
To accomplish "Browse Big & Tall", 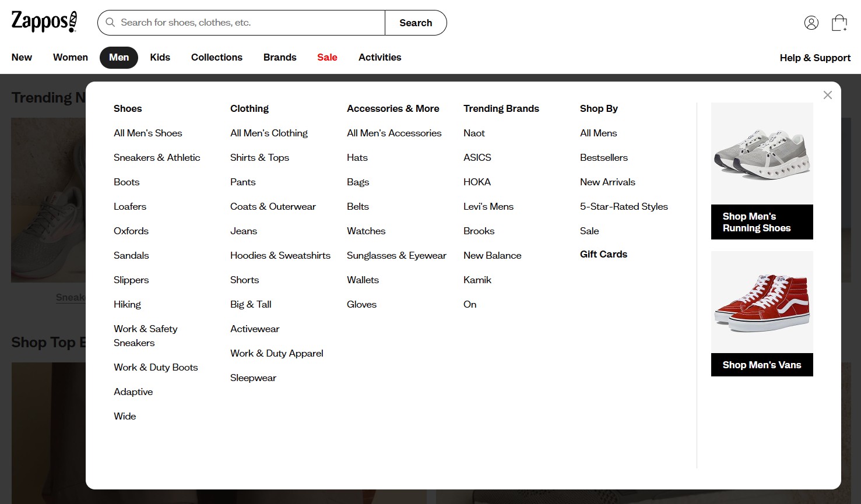I will pos(251,304).
